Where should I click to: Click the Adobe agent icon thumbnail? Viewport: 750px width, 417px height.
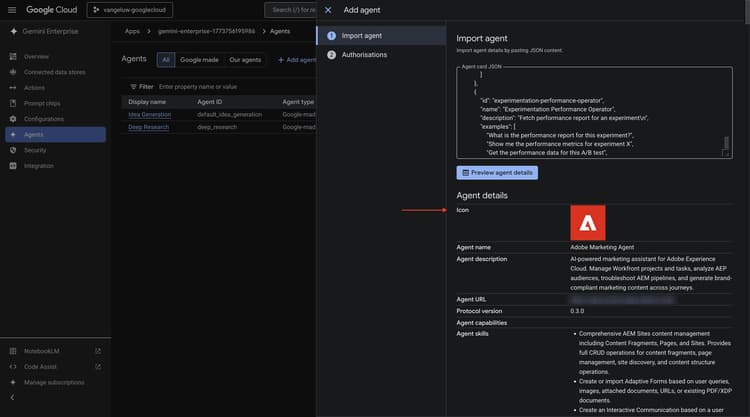click(587, 223)
